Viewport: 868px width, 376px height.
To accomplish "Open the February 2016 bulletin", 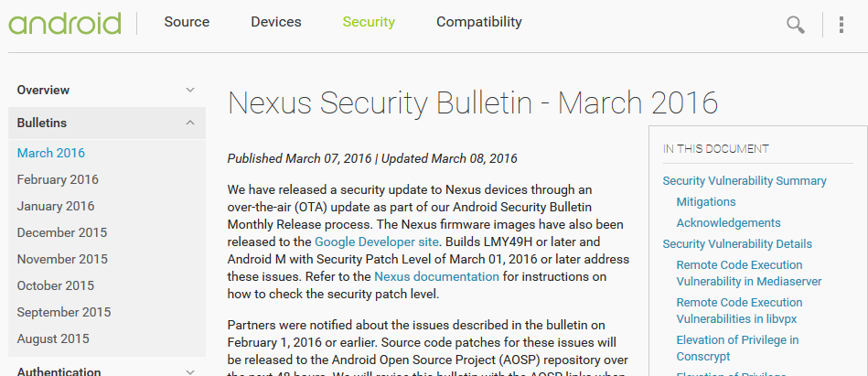I will pos(58,179).
